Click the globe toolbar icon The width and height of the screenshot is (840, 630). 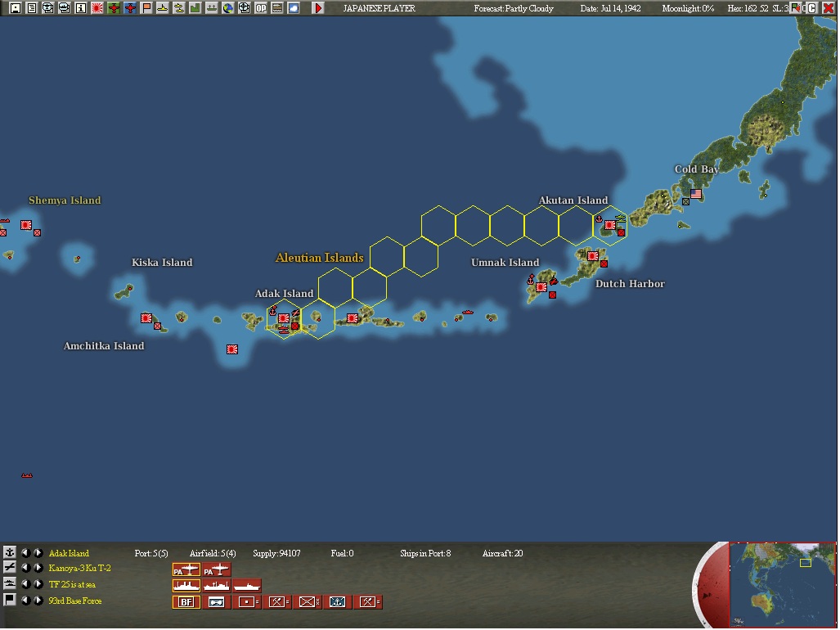[x=227, y=8]
